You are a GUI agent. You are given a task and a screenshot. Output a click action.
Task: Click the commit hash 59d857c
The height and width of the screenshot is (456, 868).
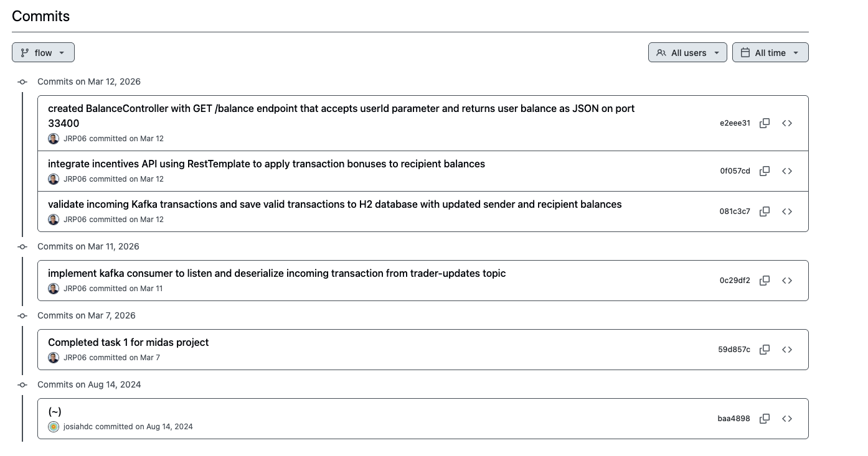click(x=734, y=350)
